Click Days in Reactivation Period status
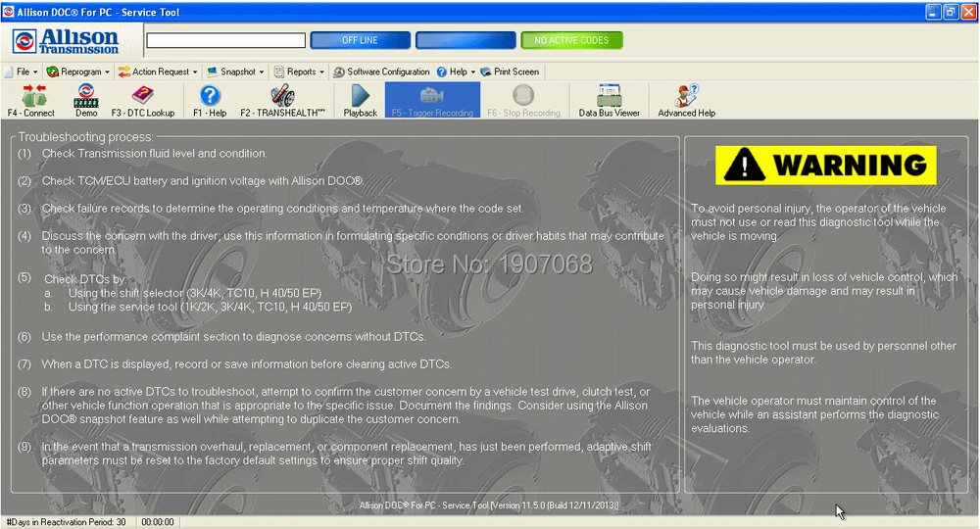The image size is (980, 529). coord(66,522)
